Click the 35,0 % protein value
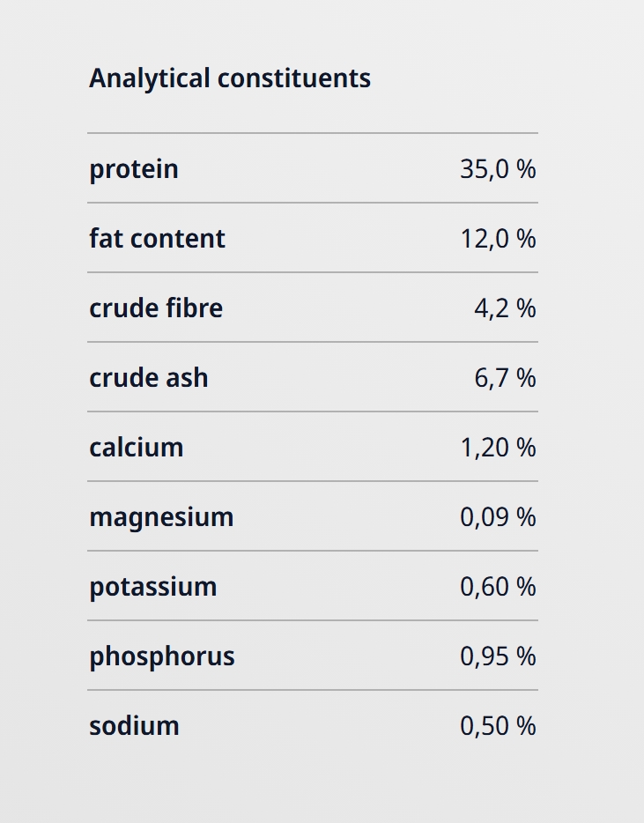This screenshot has width=644, height=823. pyautogui.click(x=498, y=168)
